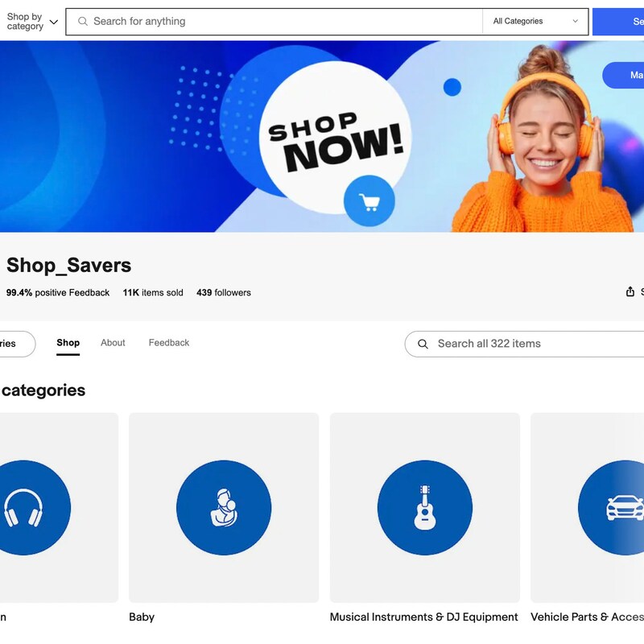
Task: Select the guitar icon for Musical Instruments
Action: 424,507
